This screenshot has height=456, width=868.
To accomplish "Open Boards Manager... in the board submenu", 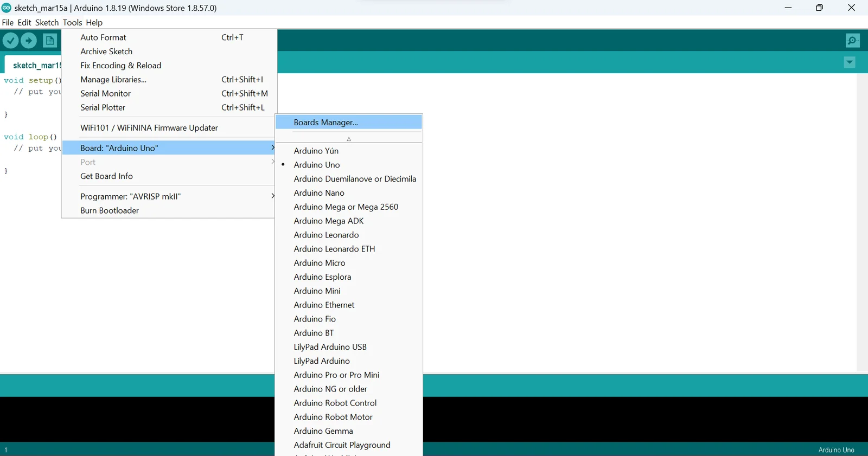I will tap(349, 123).
